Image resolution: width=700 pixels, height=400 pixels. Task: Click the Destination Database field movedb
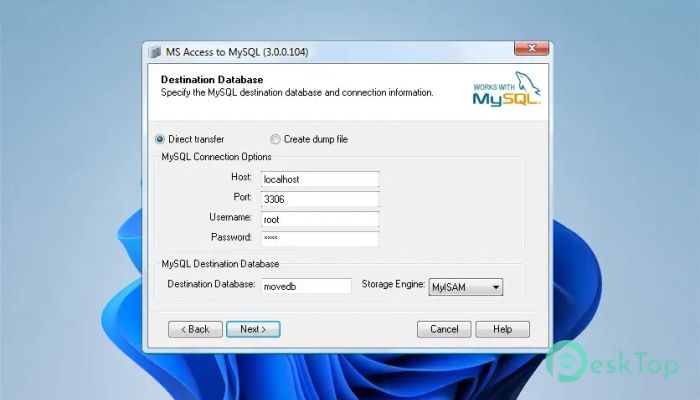coord(306,286)
